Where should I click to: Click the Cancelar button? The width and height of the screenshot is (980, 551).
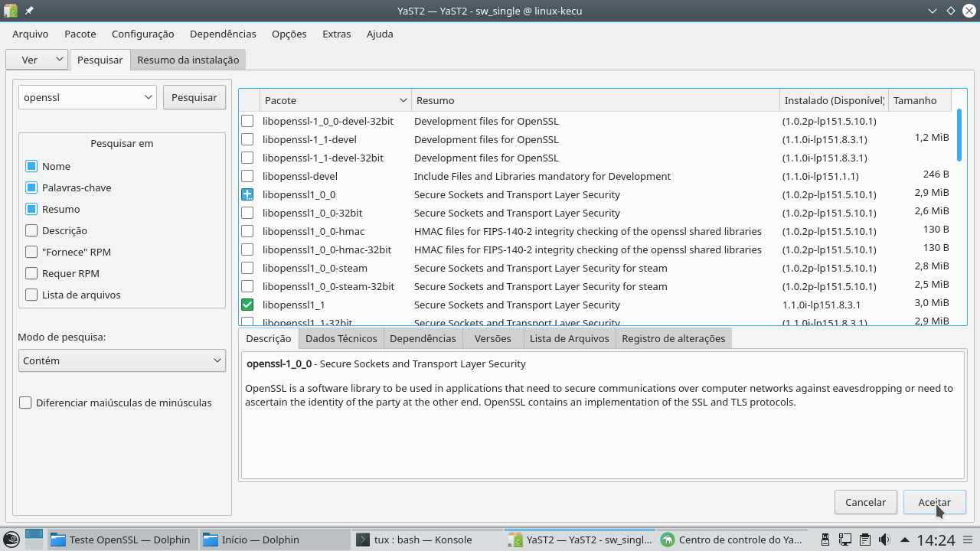[x=865, y=502]
